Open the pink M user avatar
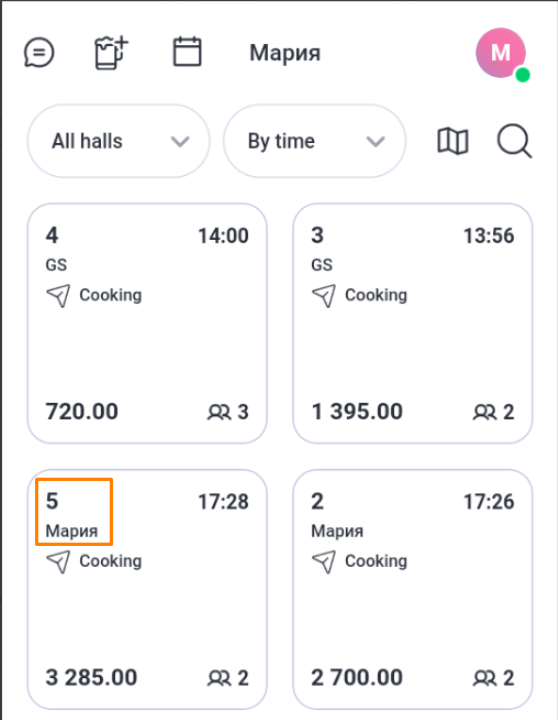 501,53
